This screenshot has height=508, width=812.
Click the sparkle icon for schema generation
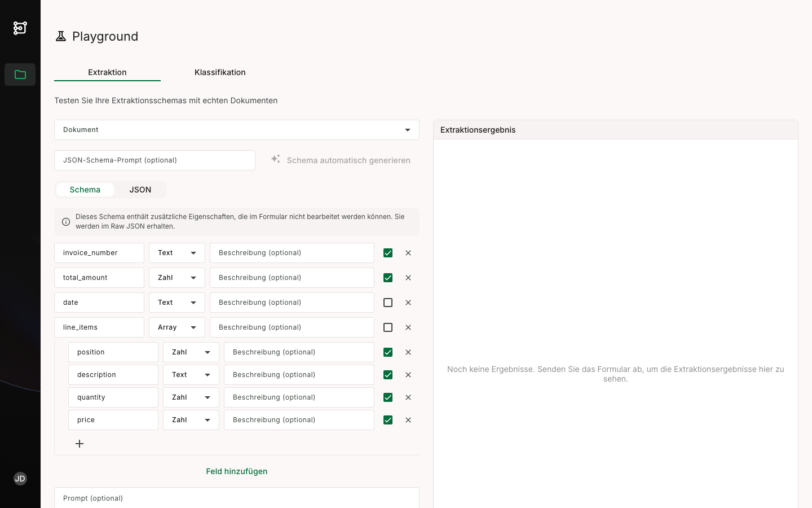[276, 159]
